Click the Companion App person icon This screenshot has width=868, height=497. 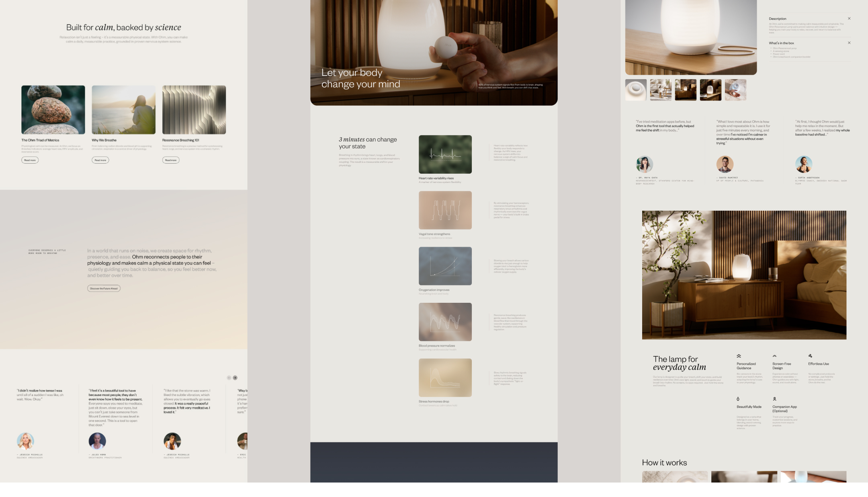774,399
